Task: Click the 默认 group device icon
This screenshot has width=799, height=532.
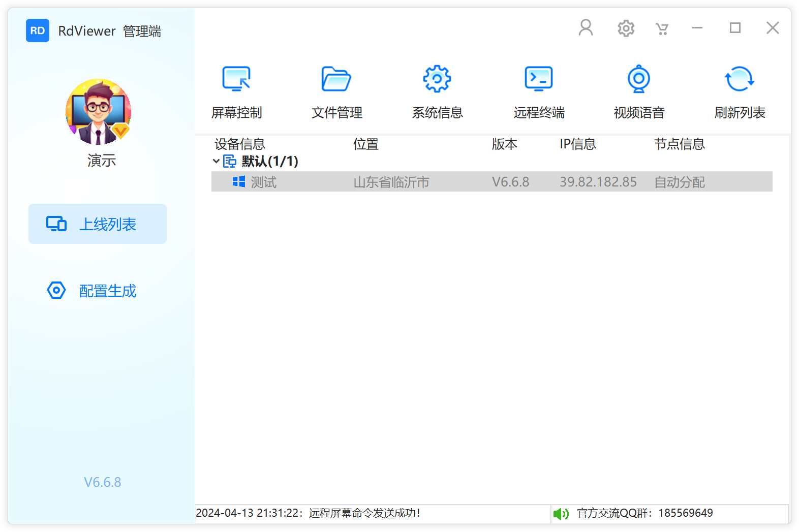Action: [230, 162]
